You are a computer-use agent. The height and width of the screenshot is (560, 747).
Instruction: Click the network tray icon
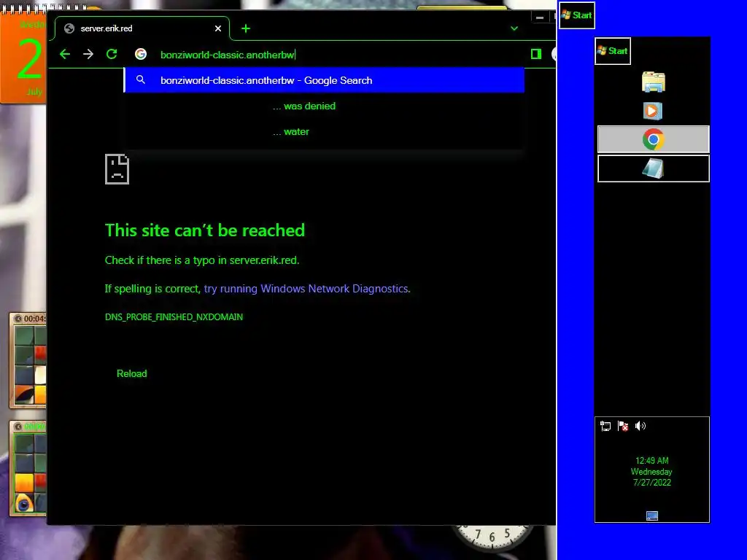click(x=605, y=426)
